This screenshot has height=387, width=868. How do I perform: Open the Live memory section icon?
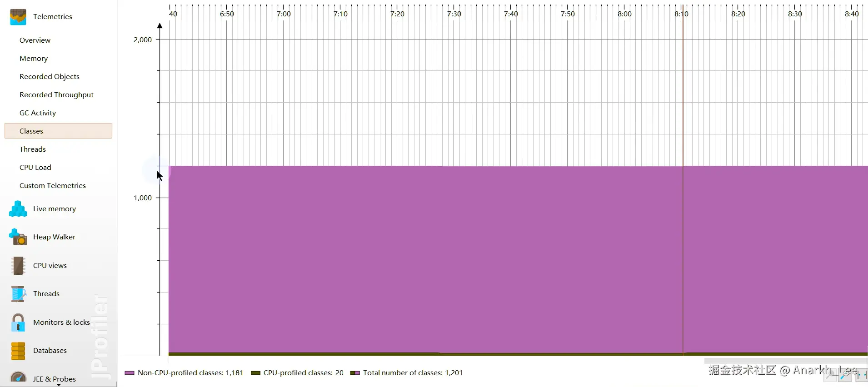coord(18,208)
